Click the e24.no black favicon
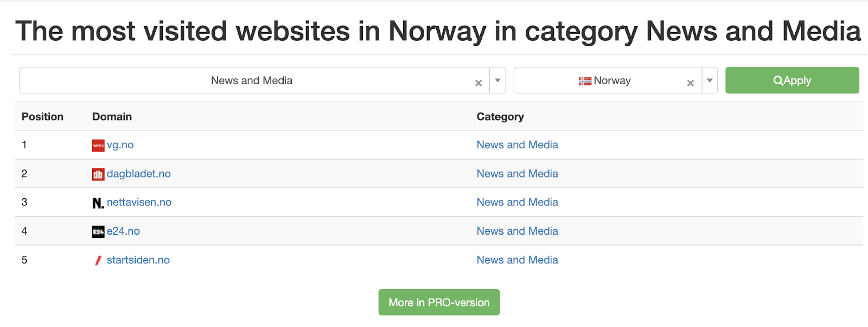 click(x=98, y=232)
